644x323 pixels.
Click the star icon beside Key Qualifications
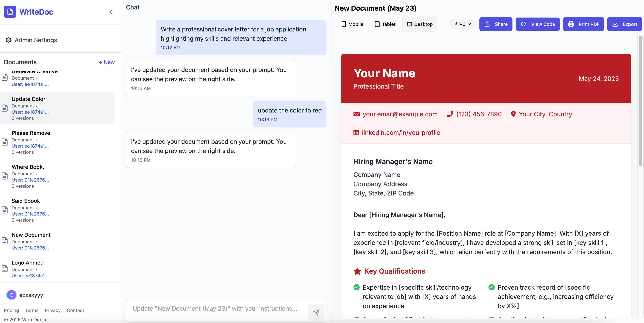pos(357,271)
